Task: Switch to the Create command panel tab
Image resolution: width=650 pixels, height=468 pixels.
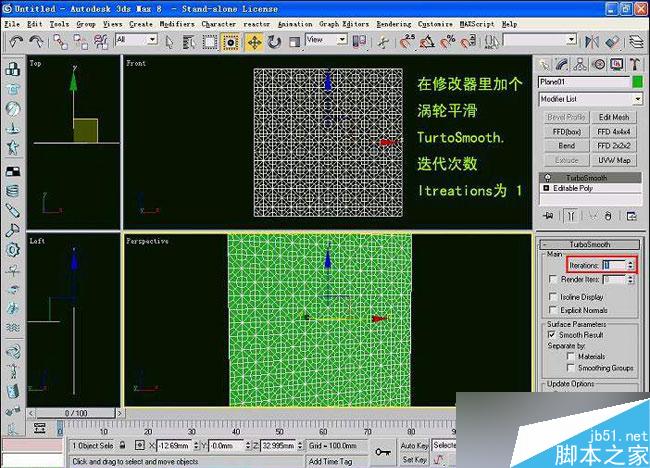Action: (543, 64)
